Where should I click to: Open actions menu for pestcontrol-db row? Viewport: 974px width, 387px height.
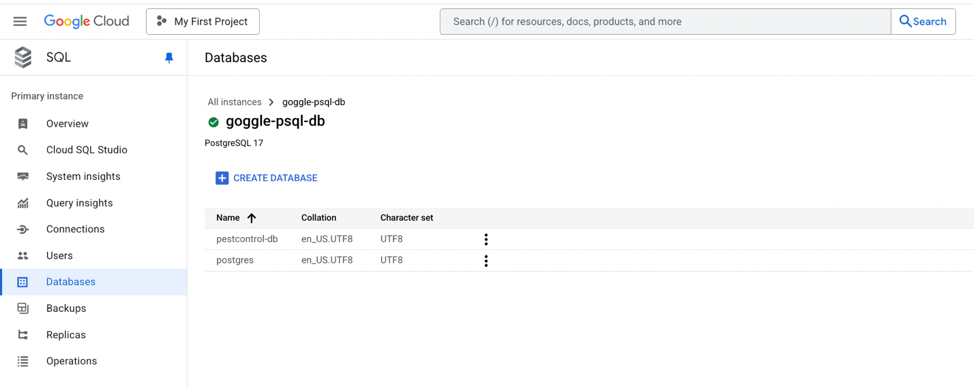(x=486, y=240)
